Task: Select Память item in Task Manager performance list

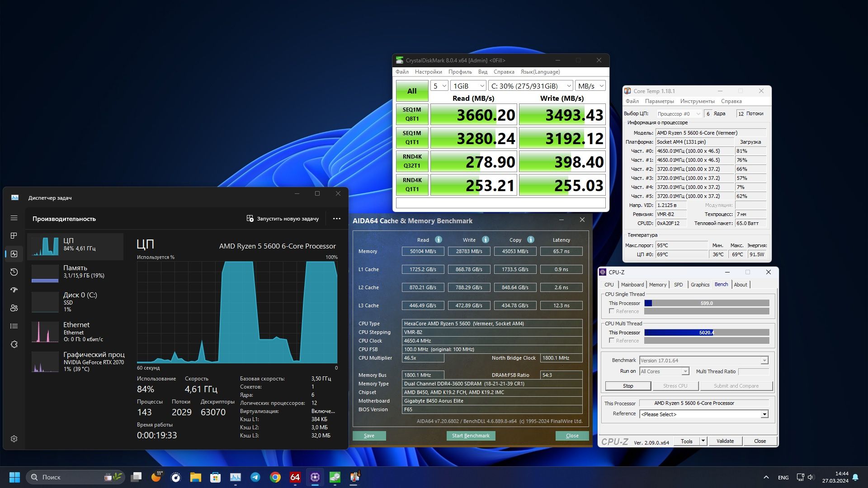Action: pos(75,273)
